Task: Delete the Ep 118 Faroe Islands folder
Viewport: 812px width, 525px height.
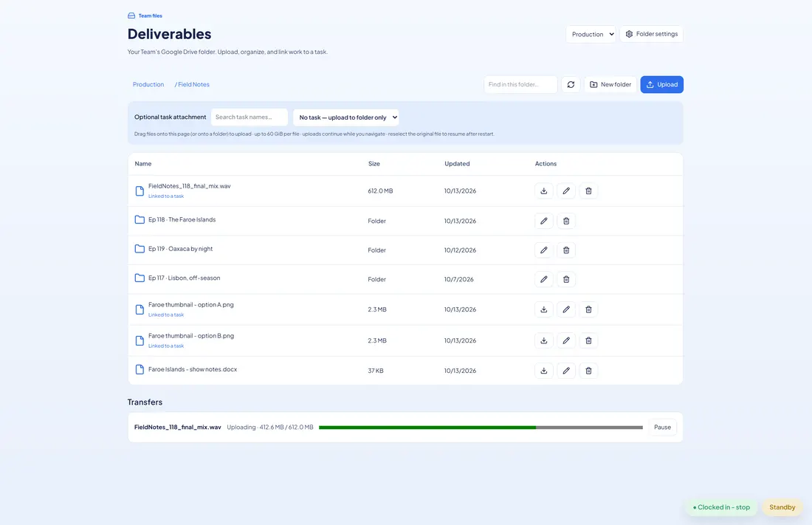Action: point(566,221)
